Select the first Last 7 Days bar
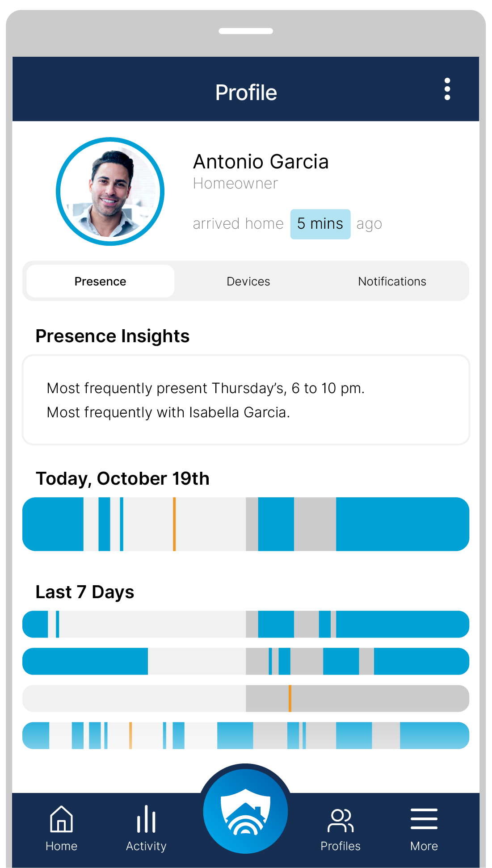Screen dimensions: 492x868 click(246, 624)
